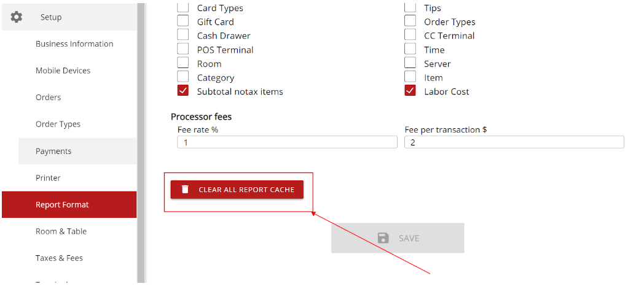The height and width of the screenshot is (289, 644).
Task: Check the POS Terminal option
Action: click(183, 49)
